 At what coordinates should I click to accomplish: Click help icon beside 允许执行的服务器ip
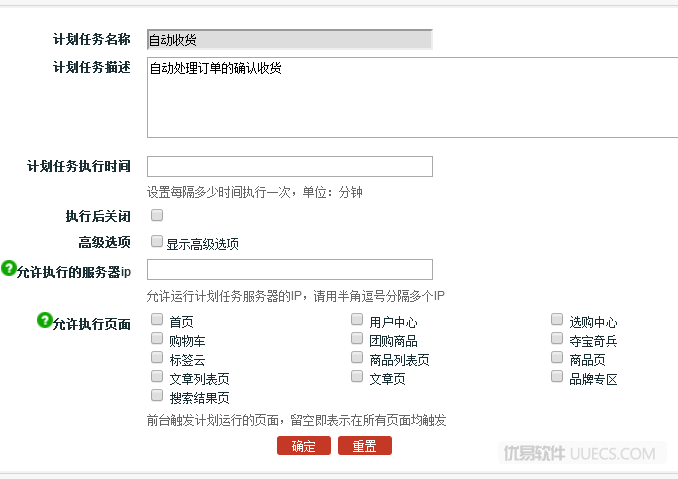[x=9, y=268]
